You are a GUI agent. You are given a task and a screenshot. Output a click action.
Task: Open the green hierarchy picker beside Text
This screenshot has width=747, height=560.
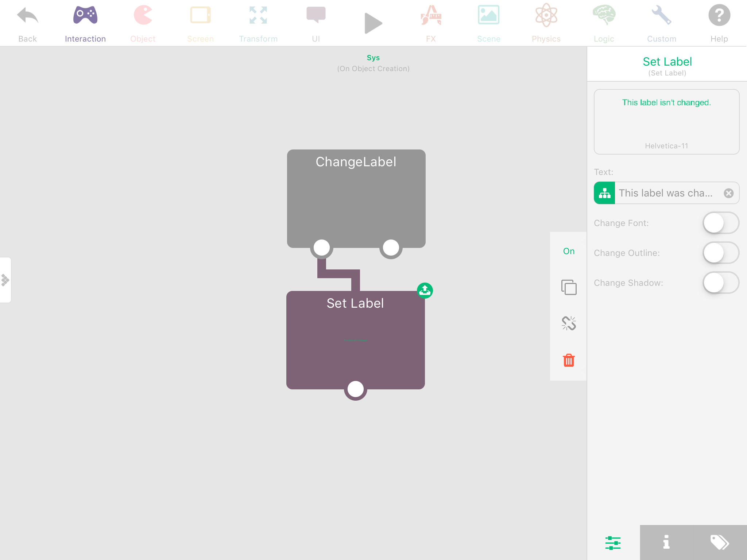[x=604, y=193]
